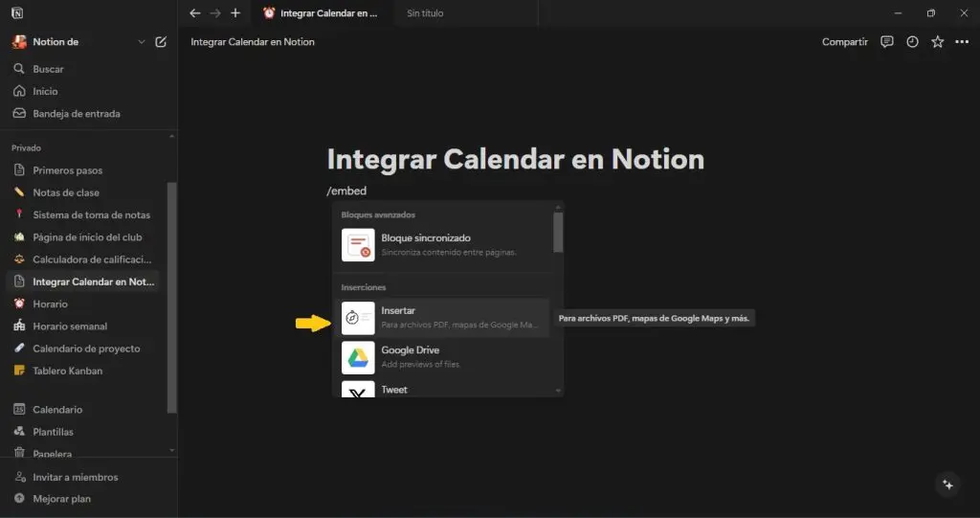
Task: Click the slash menu scrollbar thumb
Action: (x=558, y=233)
